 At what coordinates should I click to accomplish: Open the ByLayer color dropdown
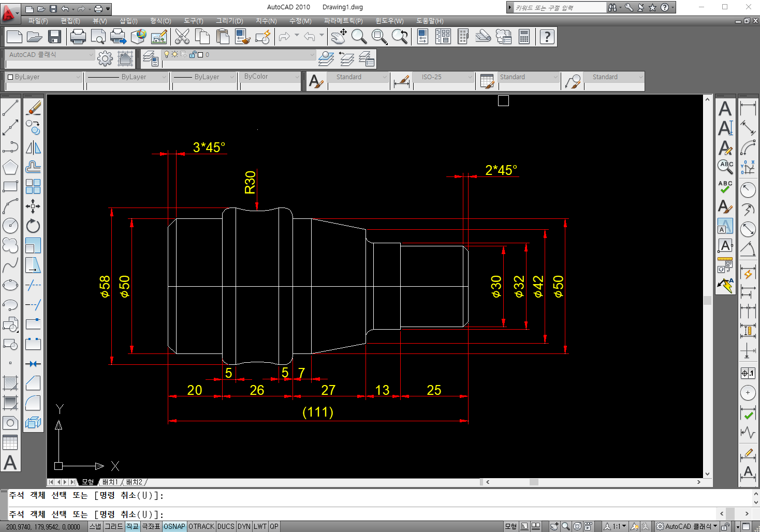44,77
